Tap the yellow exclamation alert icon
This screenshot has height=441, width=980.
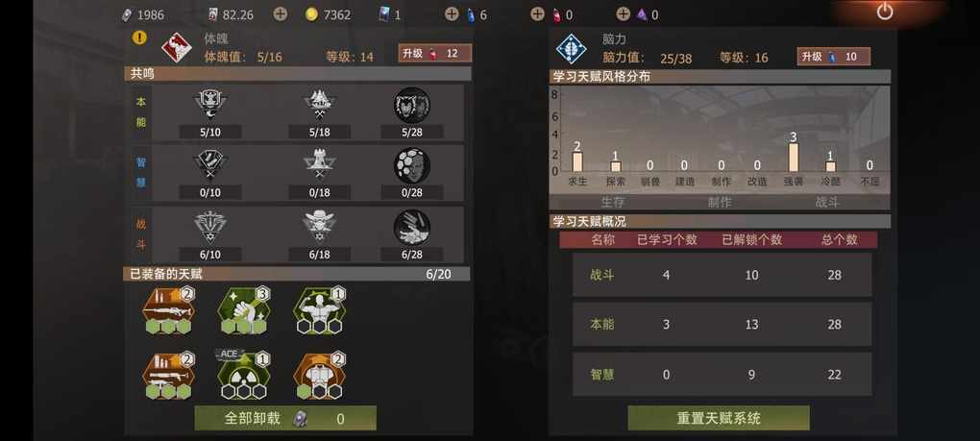pyautogui.click(x=139, y=37)
